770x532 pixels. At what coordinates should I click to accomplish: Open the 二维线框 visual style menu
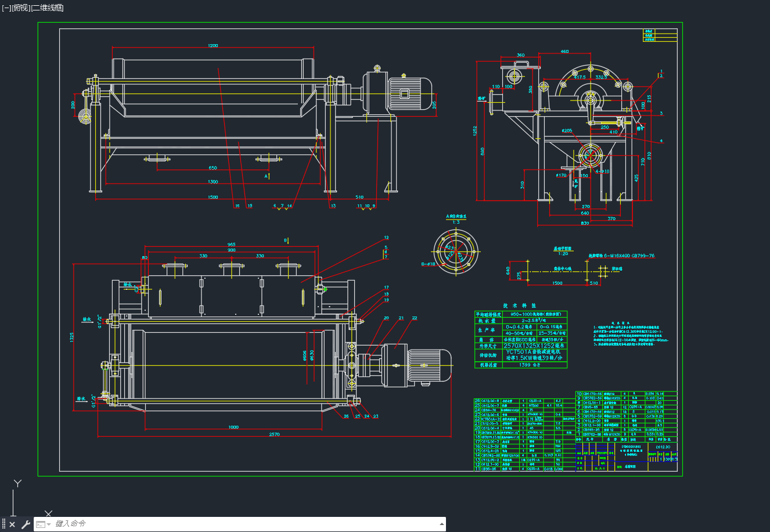(x=47, y=8)
